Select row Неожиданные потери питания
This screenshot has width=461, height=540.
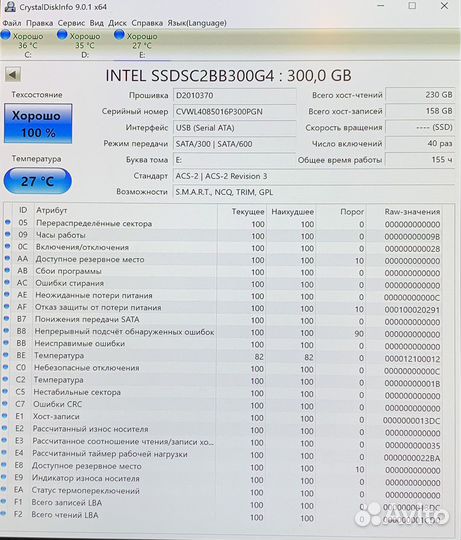point(222,296)
